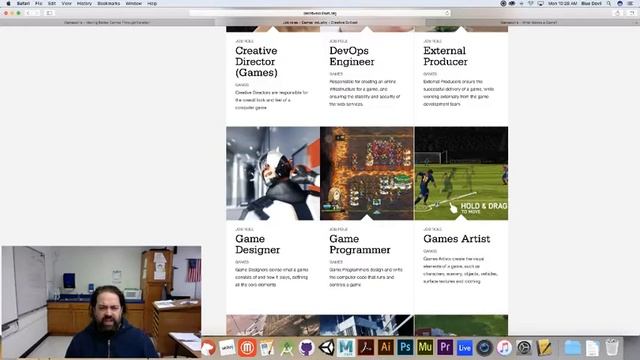640x360 pixels.
Task: Reload the page from the address bar
Action: coord(447,13)
